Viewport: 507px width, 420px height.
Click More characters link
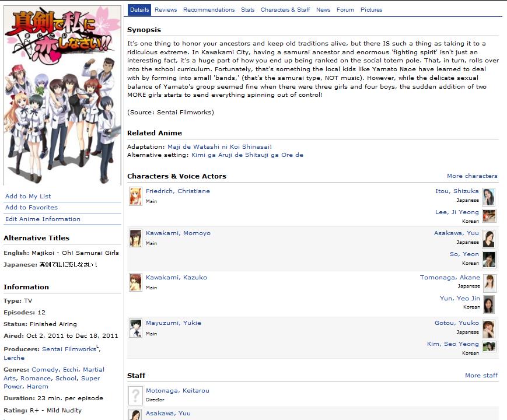point(472,176)
